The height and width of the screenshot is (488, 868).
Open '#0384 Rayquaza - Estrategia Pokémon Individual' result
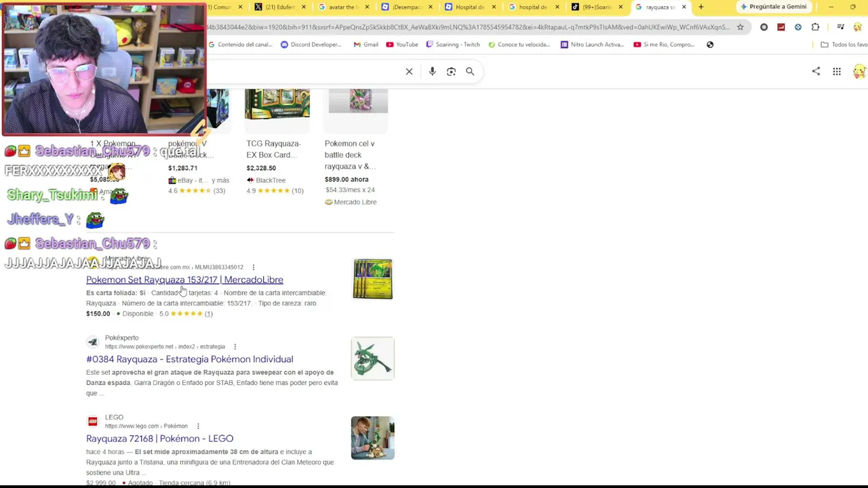click(x=190, y=359)
